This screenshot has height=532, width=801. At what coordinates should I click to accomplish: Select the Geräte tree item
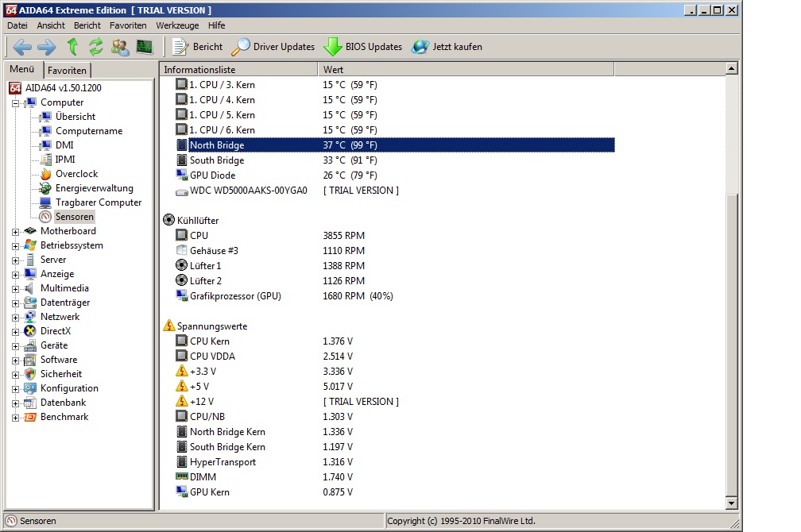tap(54, 345)
